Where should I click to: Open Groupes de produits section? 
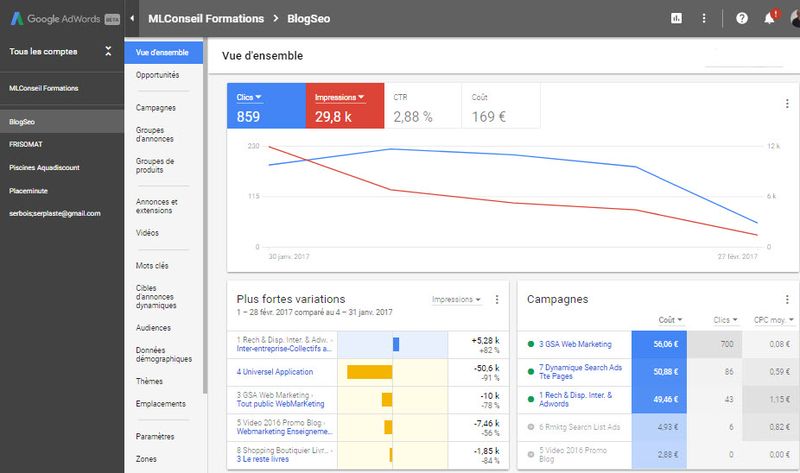[155, 165]
